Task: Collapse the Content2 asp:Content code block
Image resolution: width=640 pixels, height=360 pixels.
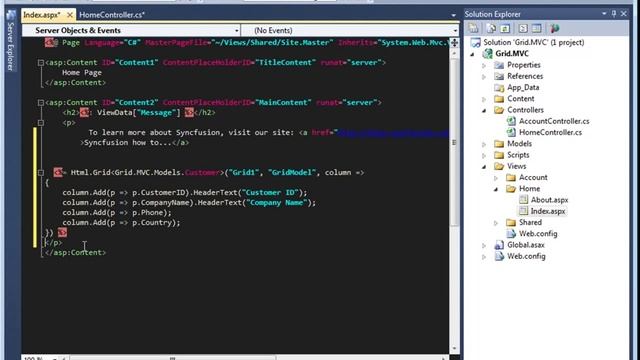Action: (x=40, y=102)
